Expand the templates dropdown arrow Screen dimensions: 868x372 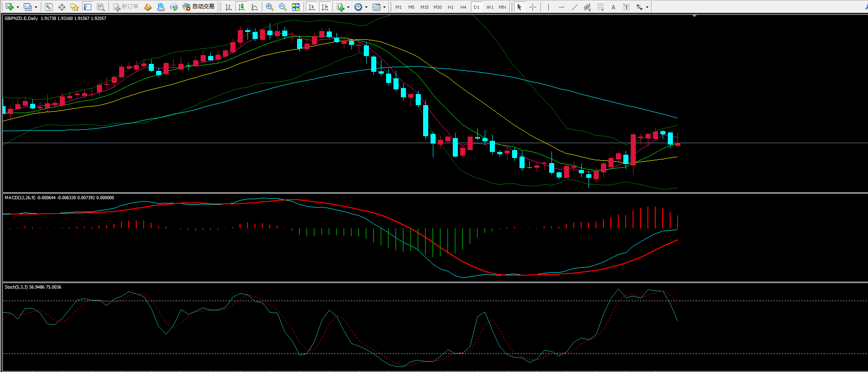coord(384,7)
